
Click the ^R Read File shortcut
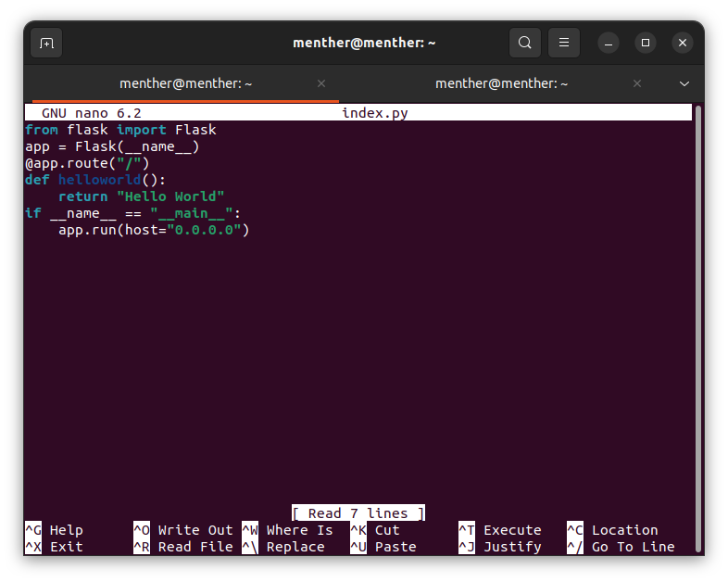click(x=183, y=547)
